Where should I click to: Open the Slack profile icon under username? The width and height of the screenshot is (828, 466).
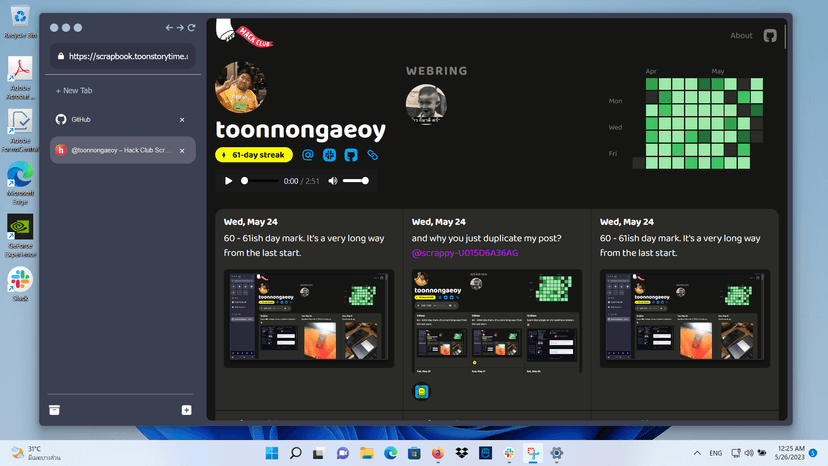coord(330,155)
